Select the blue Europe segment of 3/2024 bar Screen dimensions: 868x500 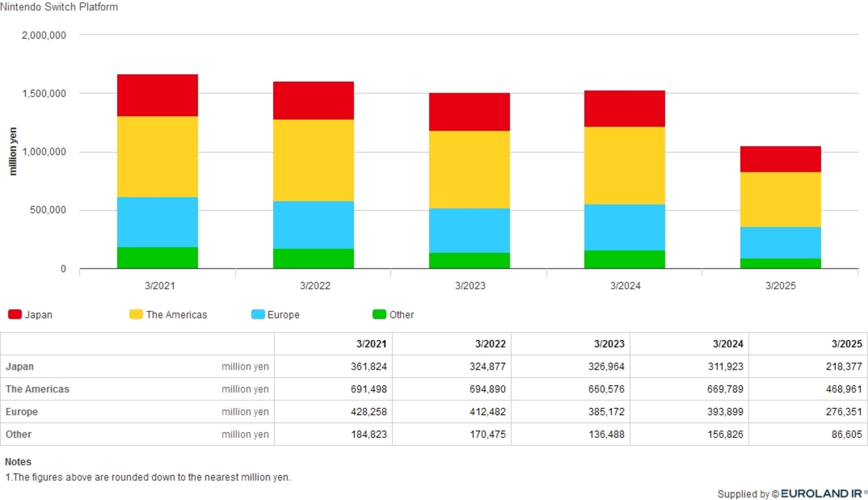[624, 227]
